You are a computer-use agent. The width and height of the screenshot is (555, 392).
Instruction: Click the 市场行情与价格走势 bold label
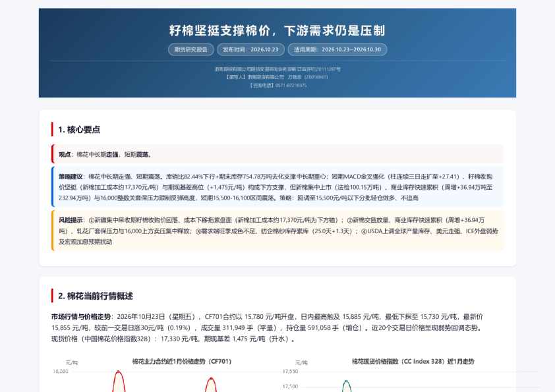click(x=82, y=317)
